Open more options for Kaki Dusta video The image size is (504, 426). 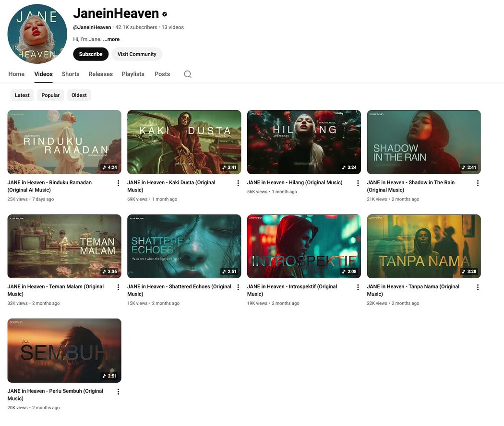click(238, 183)
